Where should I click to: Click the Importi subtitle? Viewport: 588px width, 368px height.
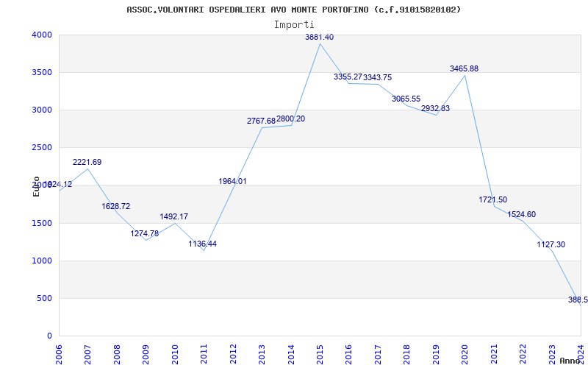click(x=294, y=25)
